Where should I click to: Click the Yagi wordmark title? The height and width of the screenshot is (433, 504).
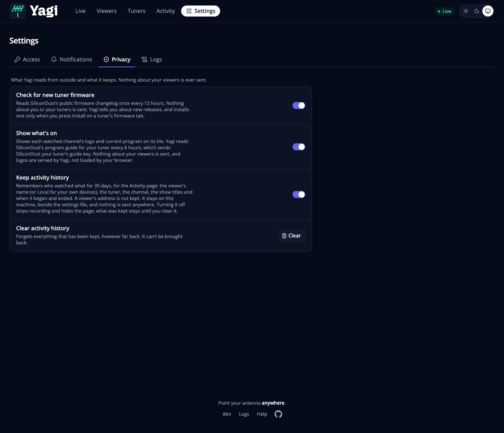44,11
